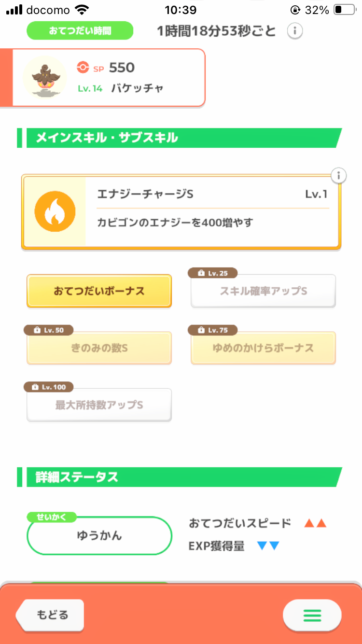Tap the battery indicator in status bar
This screenshot has width=362, height=644.
click(x=345, y=10)
